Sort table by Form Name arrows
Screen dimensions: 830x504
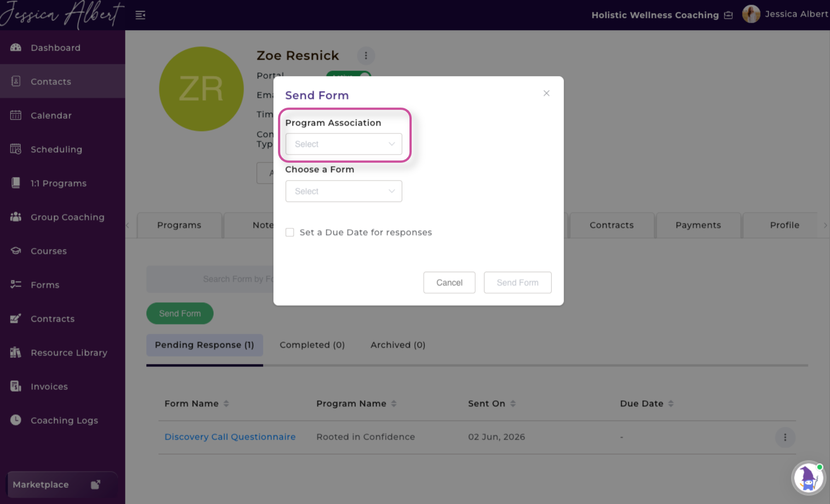[x=226, y=403]
